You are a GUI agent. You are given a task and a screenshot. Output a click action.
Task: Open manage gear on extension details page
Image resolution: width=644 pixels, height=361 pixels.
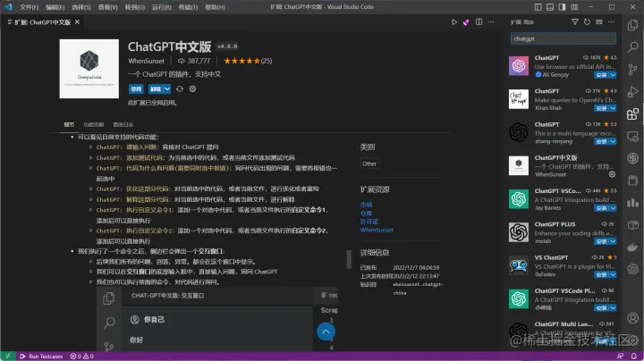pos(192,88)
